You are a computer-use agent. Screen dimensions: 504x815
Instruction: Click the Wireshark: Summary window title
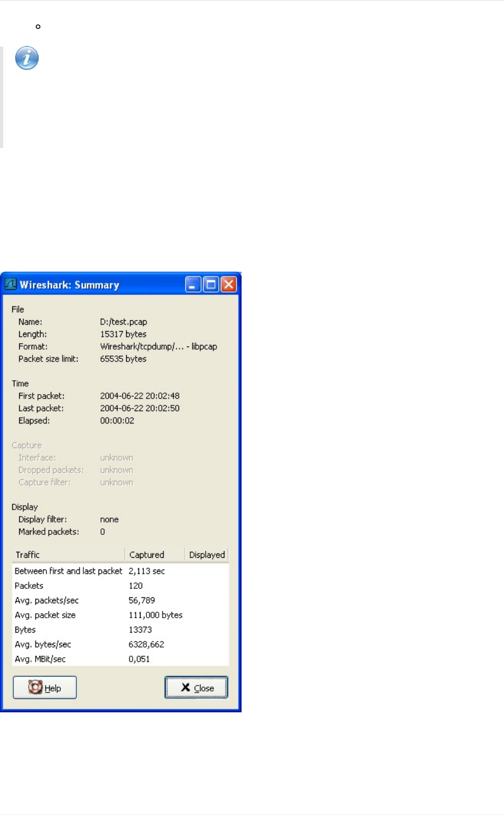coord(69,285)
